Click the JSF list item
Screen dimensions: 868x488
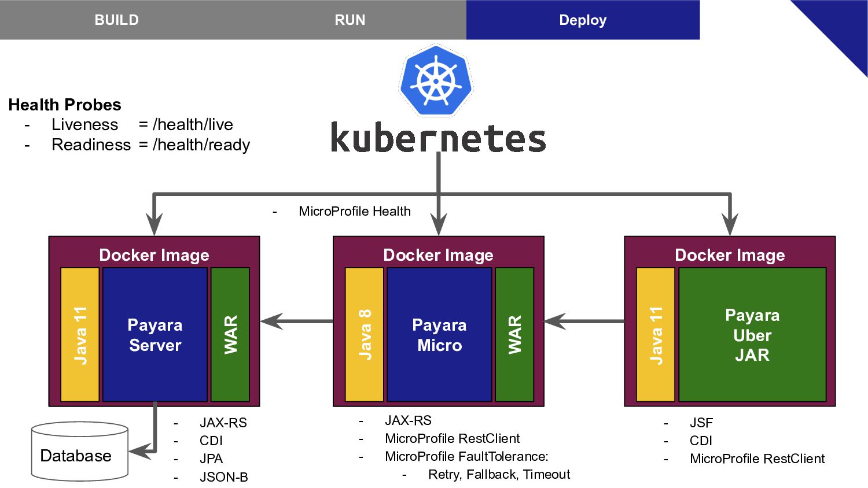[x=701, y=423]
